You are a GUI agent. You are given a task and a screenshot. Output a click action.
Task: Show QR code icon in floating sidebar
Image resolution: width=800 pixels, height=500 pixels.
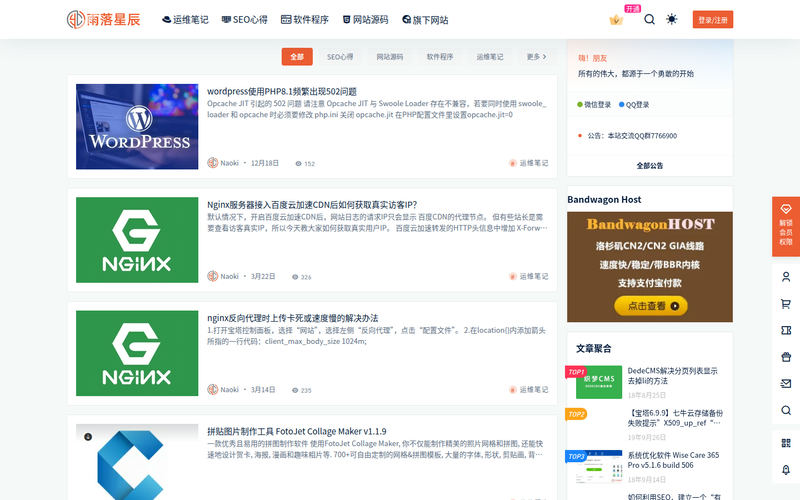[x=786, y=443]
